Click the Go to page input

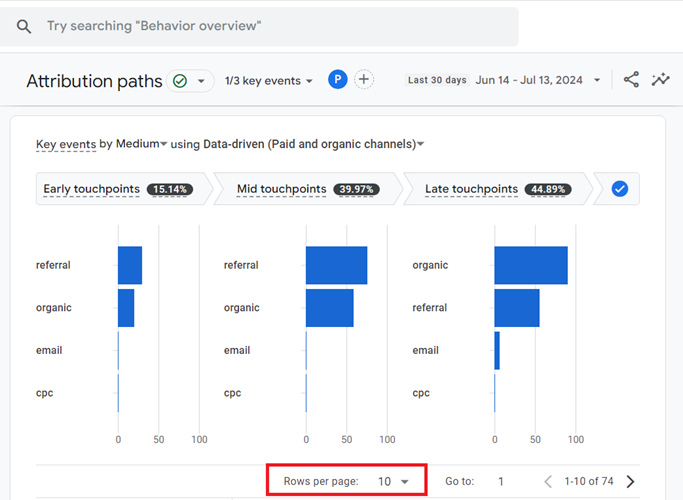pos(501,481)
